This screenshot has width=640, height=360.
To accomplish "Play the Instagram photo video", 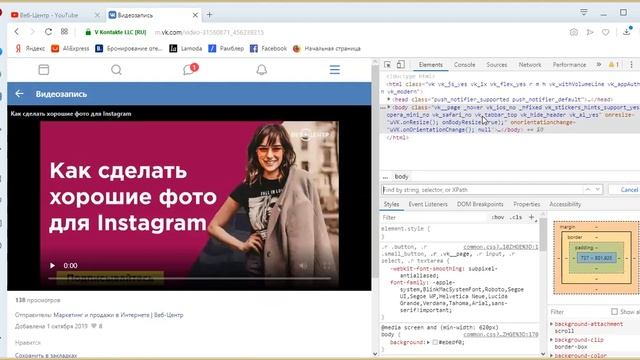I will [52, 265].
